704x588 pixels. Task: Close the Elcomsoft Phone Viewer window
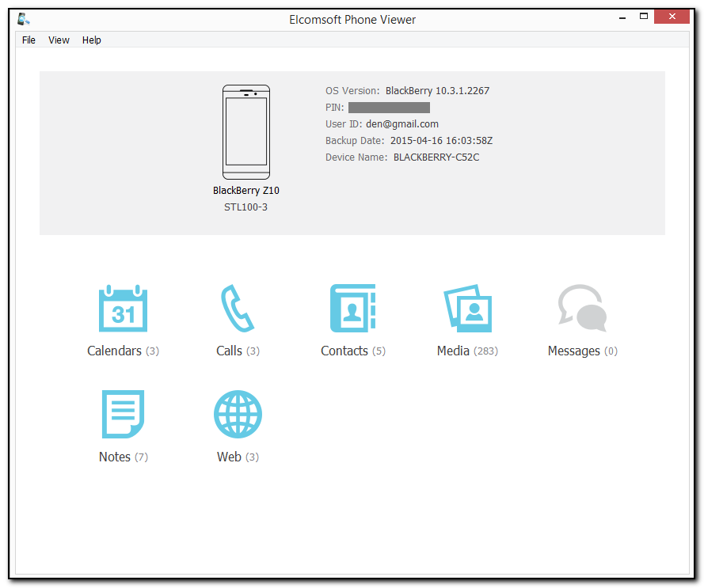[x=672, y=17]
